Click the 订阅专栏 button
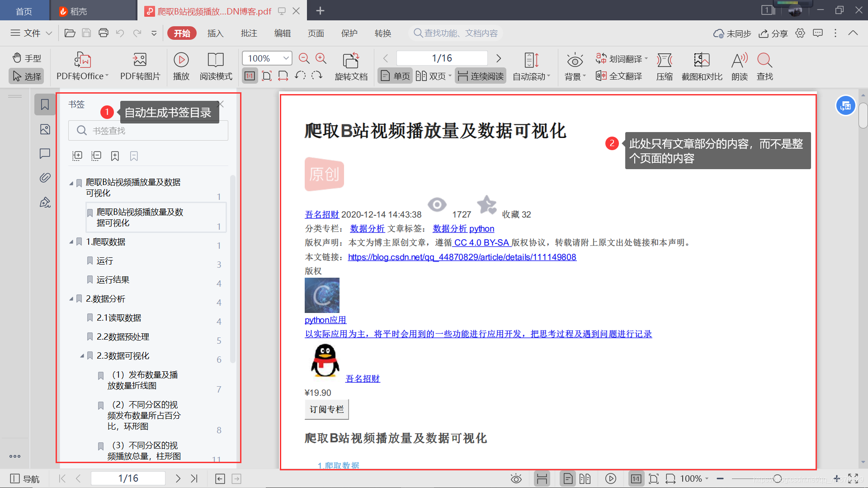868x488 pixels. (x=326, y=409)
